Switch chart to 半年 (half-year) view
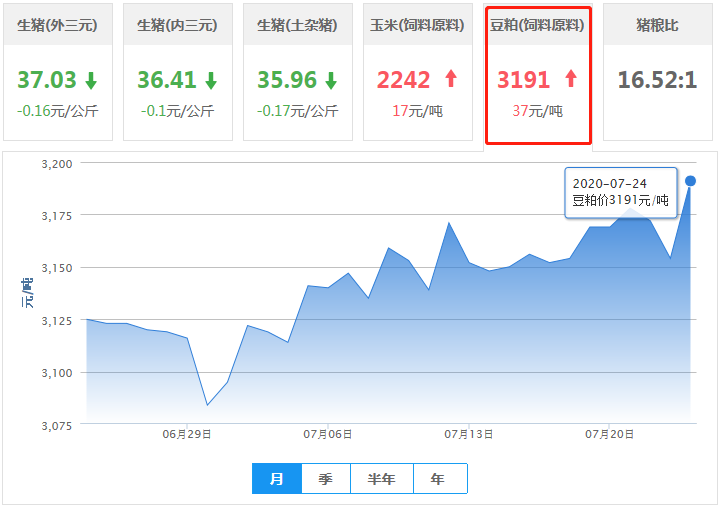Viewport: 721px width, 509px height. [382, 479]
